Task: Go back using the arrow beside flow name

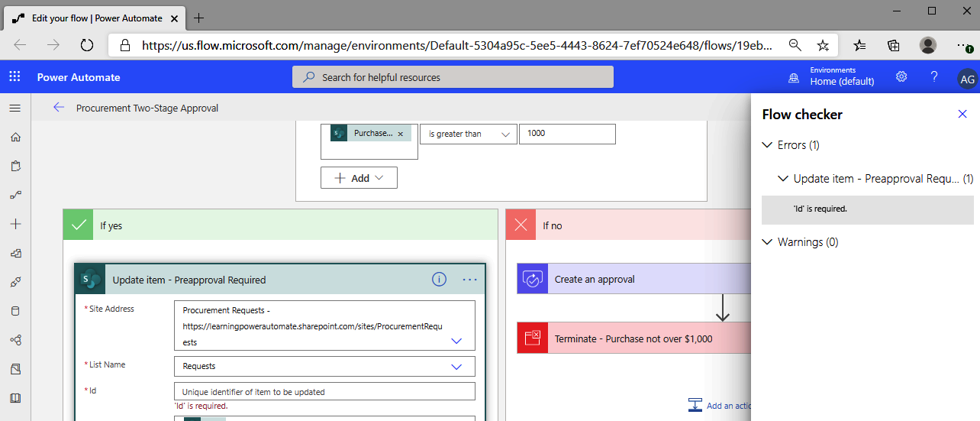Action: pos(59,107)
